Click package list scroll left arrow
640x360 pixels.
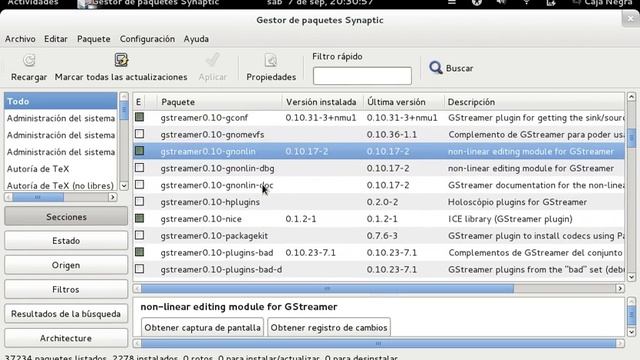[137, 289]
